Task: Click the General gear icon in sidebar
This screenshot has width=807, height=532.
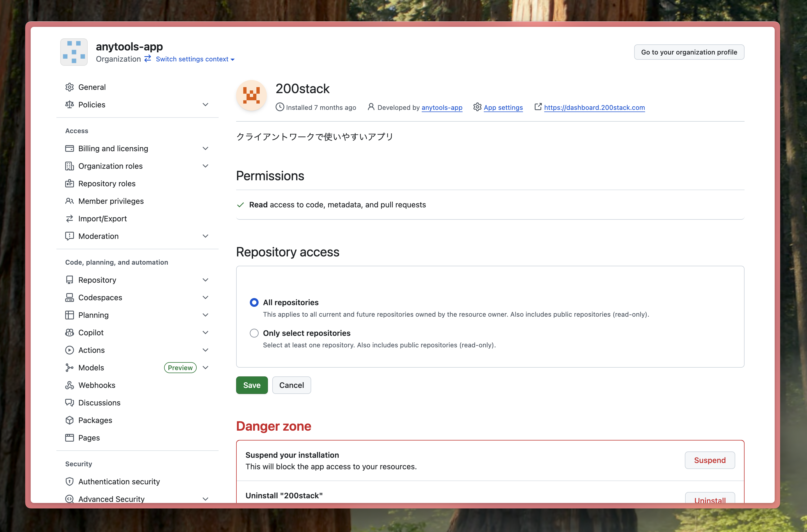Action: coord(70,87)
